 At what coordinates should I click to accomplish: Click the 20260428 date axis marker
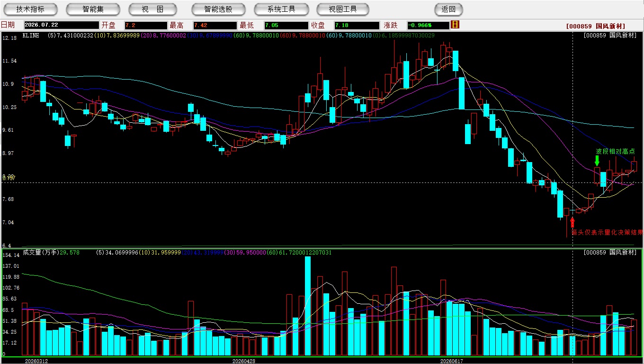coord(243,361)
